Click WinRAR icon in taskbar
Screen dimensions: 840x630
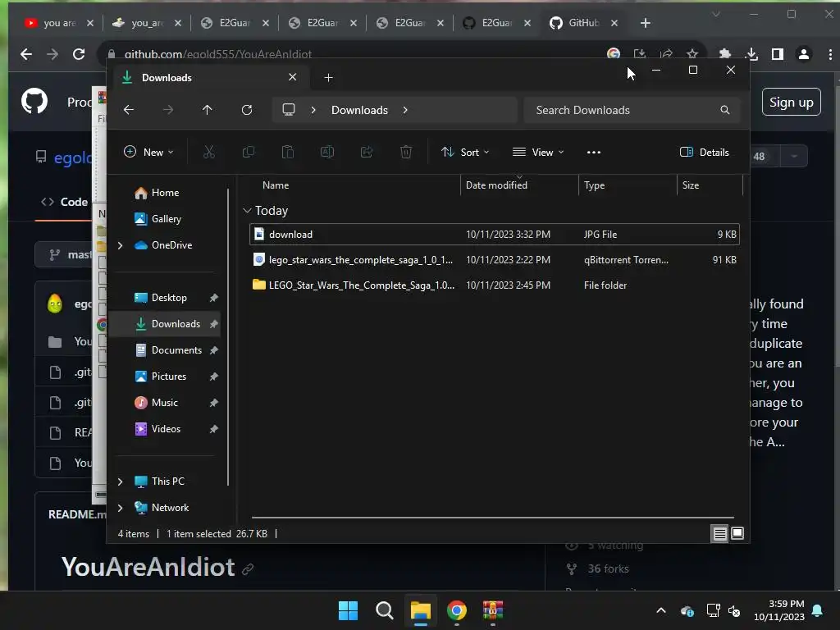click(x=493, y=610)
